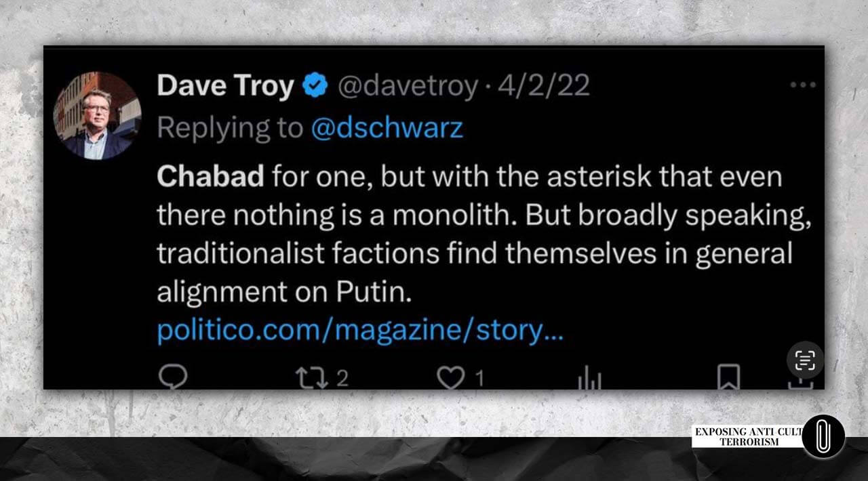This screenshot has height=481, width=868.
Task: Like the tweet with the heart icon
Action: point(450,377)
